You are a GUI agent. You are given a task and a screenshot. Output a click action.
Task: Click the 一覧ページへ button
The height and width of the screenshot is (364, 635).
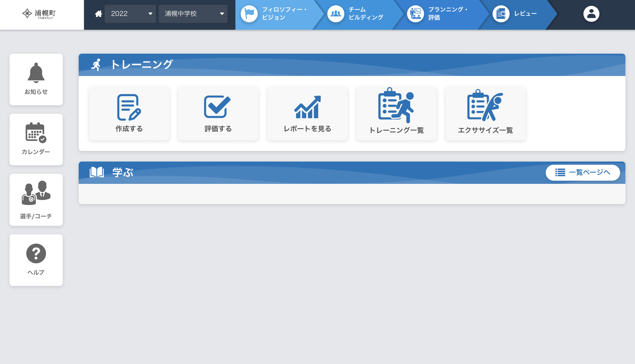(583, 172)
